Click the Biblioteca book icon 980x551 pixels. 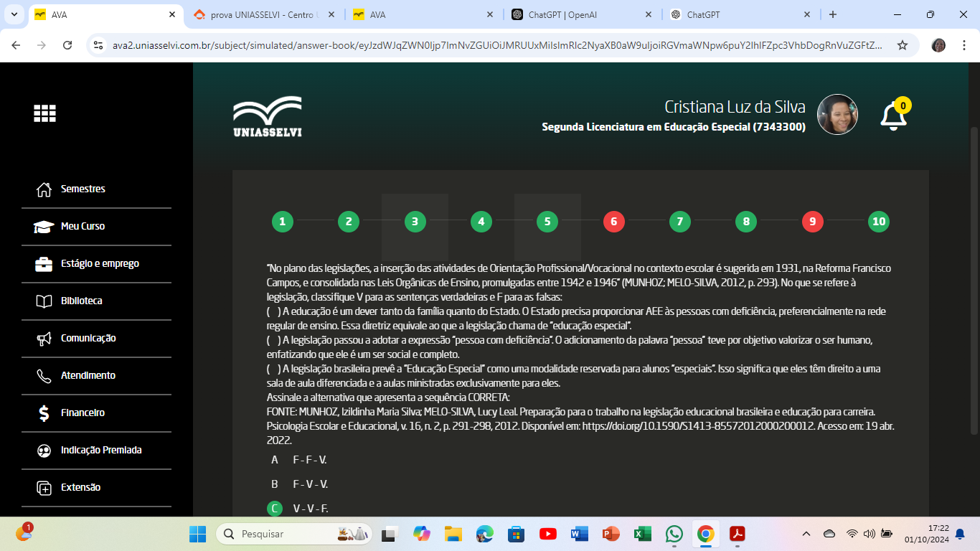44,301
